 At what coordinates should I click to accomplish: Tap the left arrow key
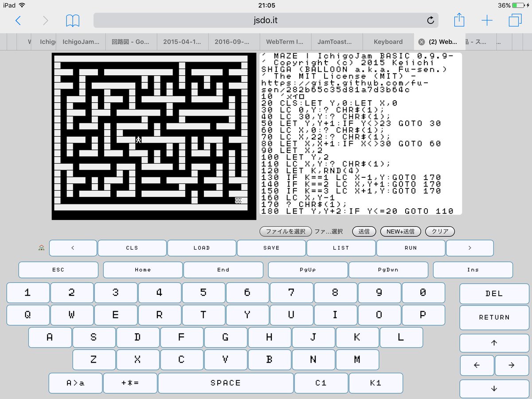(477, 365)
